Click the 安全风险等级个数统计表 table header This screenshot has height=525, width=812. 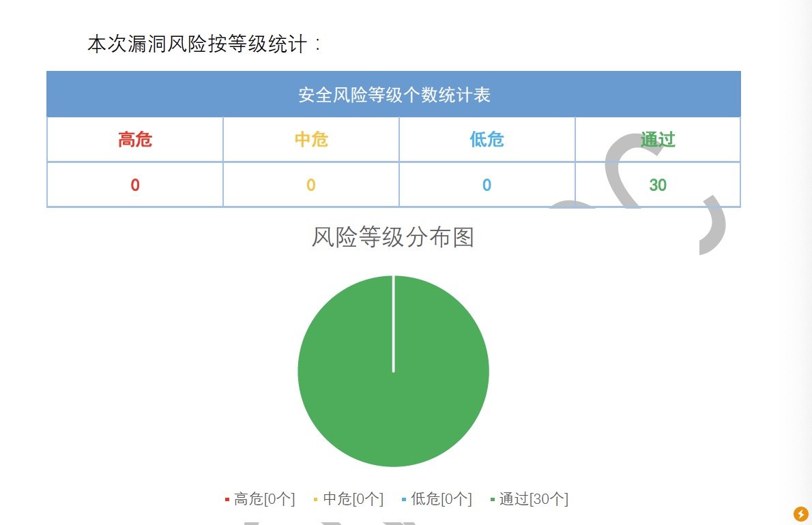pos(394,95)
